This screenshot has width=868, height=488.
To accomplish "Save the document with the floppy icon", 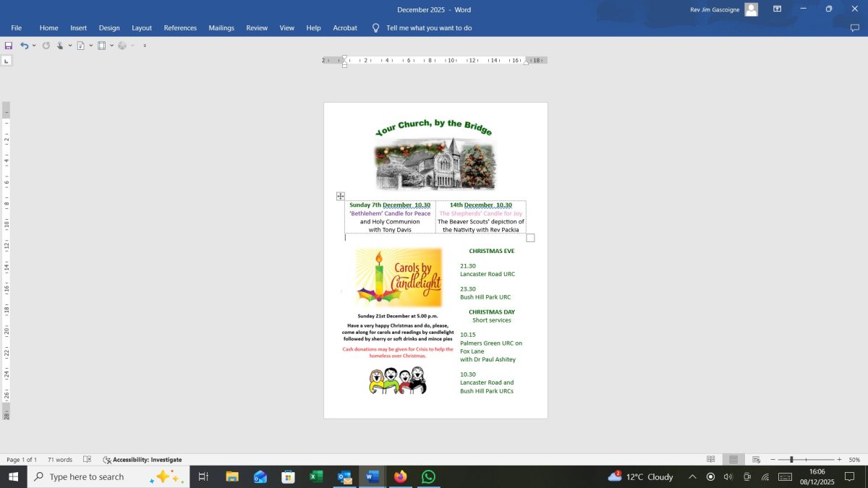I will pos(9,46).
